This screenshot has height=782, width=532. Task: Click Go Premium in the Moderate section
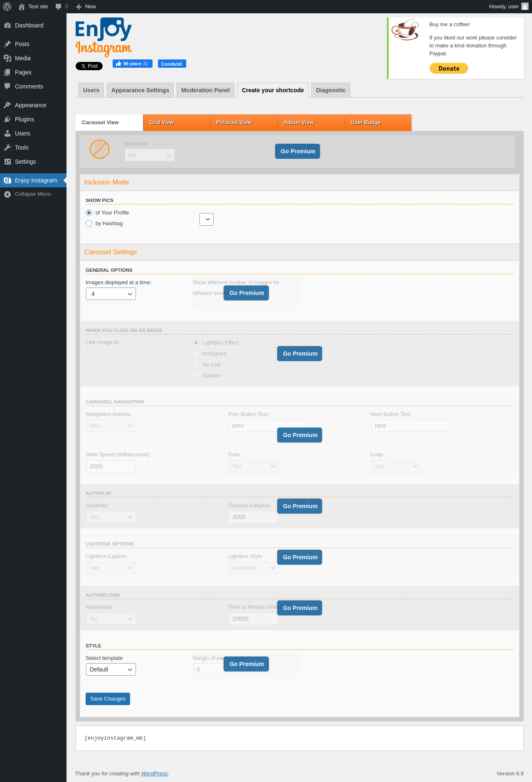click(298, 151)
